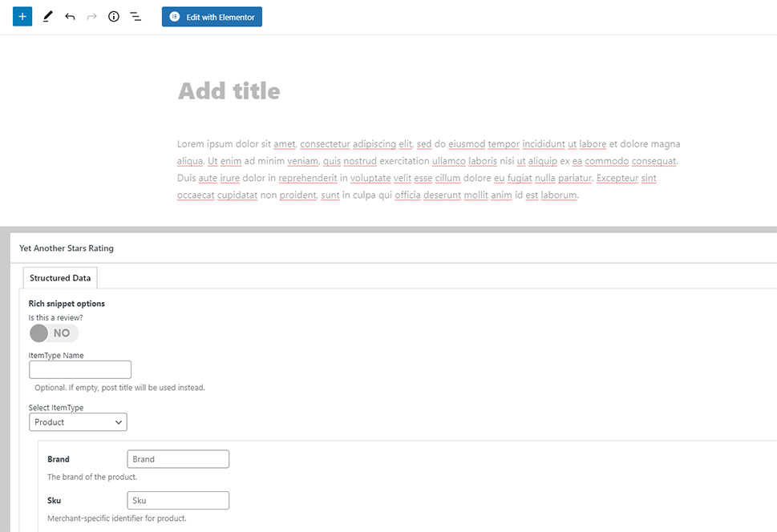This screenshot has height=532, width=777.
Task: Click the Add title heading field
Action: (229, 91)
